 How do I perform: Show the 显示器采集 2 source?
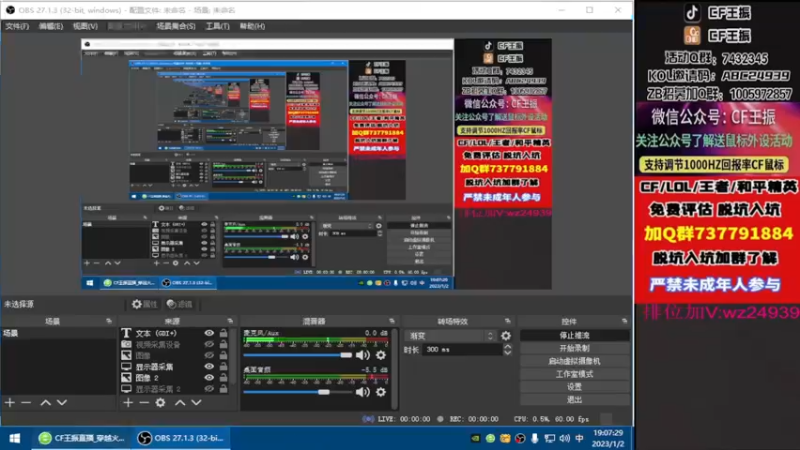[209, 389]
